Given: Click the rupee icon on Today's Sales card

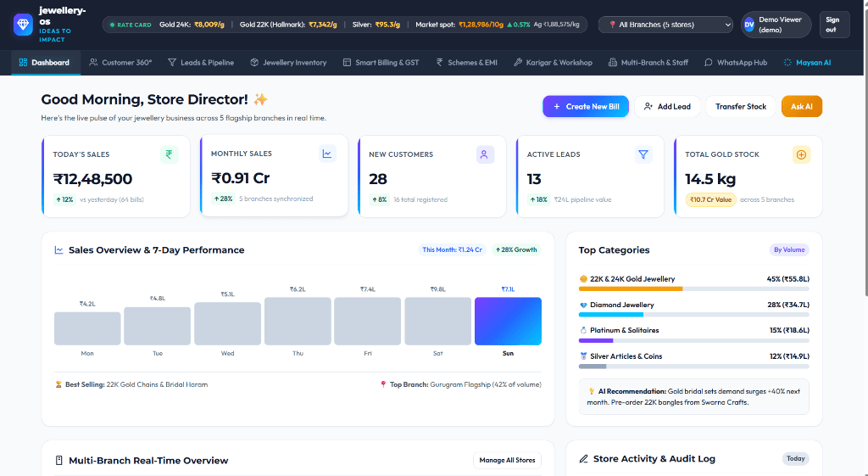Looking at the screenshot, I should pyautogui.click(x=170, y=154).
